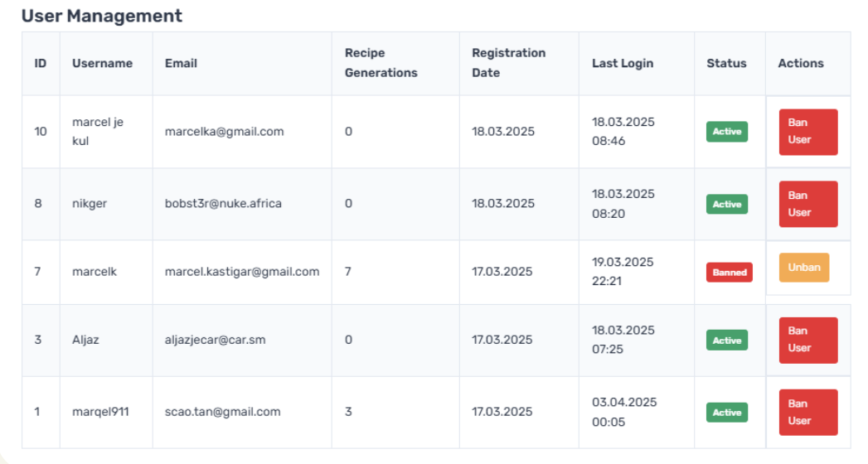The height and width of the screenshot is (464, 868).
Task: Click email bobst3r@nuke.africa
Action: tap(223, 203)
